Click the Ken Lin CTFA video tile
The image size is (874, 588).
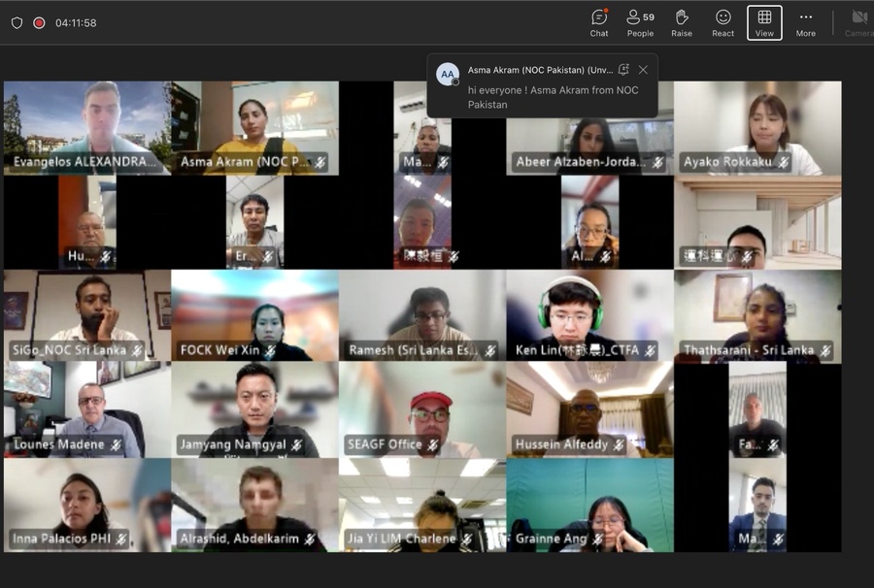(x=589, y=315)
